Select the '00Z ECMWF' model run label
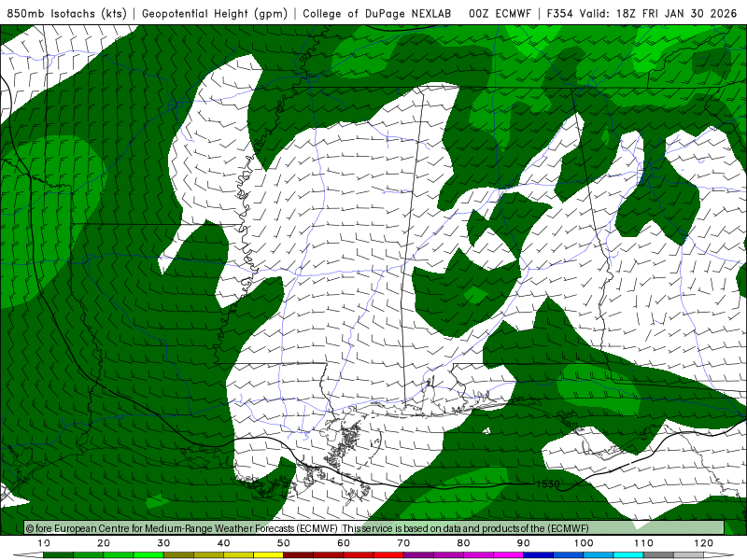The height and width of the screenshot is (560, 747). (500, 13)
